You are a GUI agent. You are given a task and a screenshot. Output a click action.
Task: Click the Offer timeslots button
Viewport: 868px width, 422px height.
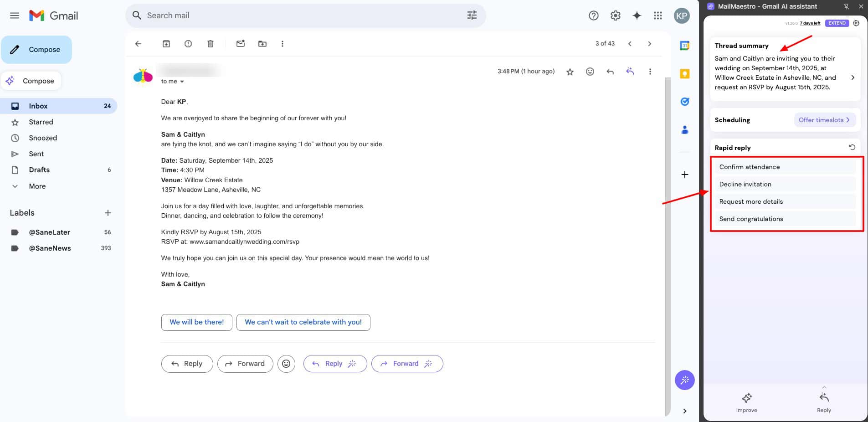[x=824, y=120]
